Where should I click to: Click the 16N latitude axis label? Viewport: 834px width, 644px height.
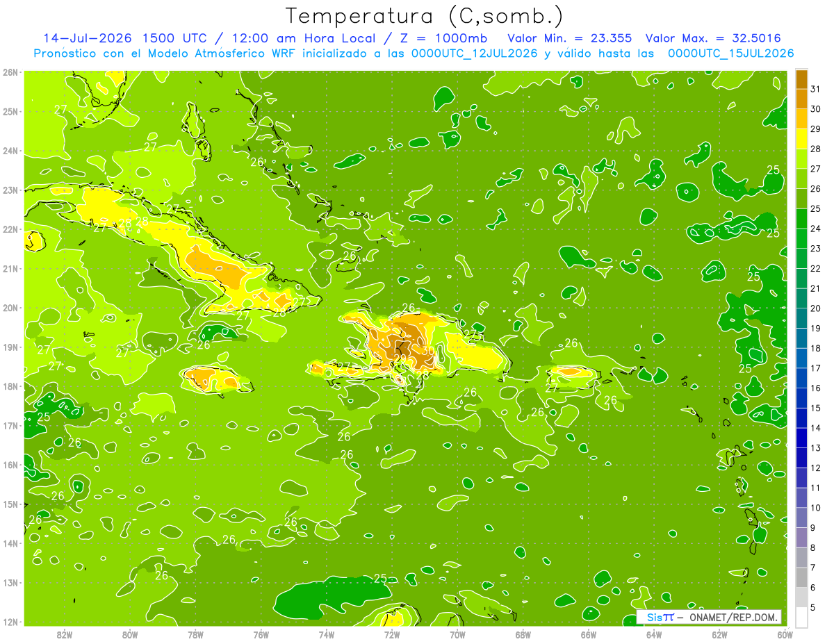click(x=10, y=465)
